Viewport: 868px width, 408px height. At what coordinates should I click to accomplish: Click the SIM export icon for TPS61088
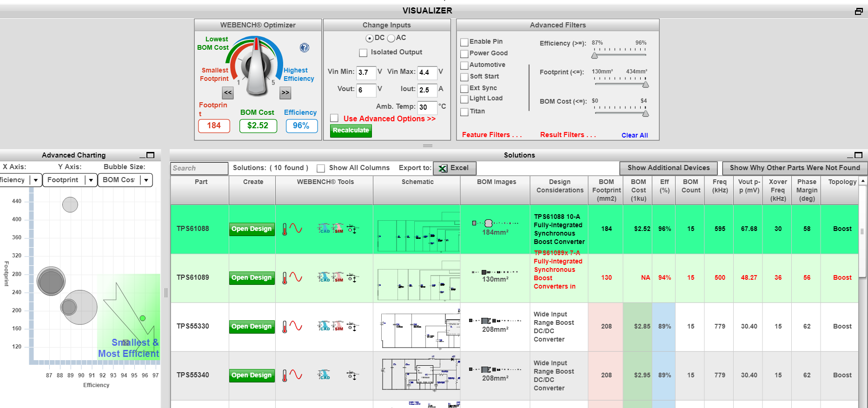pos(338,229)
